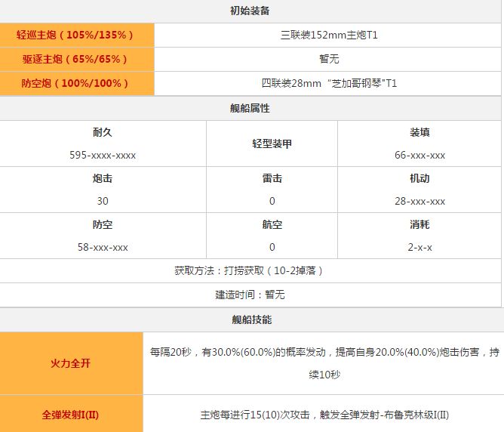Screen dimensions: 504x432
Task: Click the 初始装备 section header
Action: coord(250,11)
